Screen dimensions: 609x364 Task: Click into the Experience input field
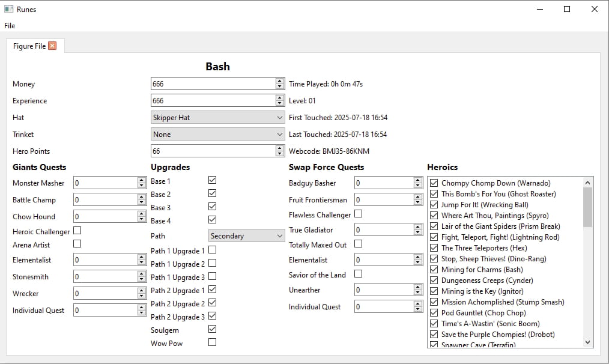[x=213, y=101]
